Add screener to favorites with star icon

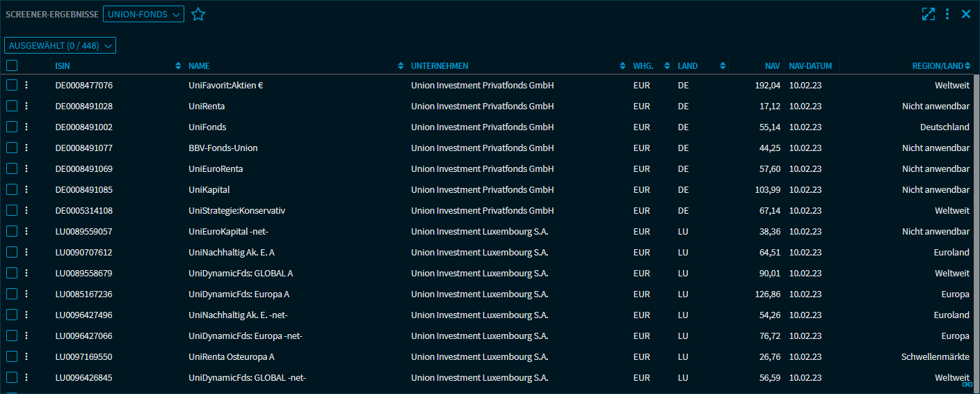coord(198,15)
